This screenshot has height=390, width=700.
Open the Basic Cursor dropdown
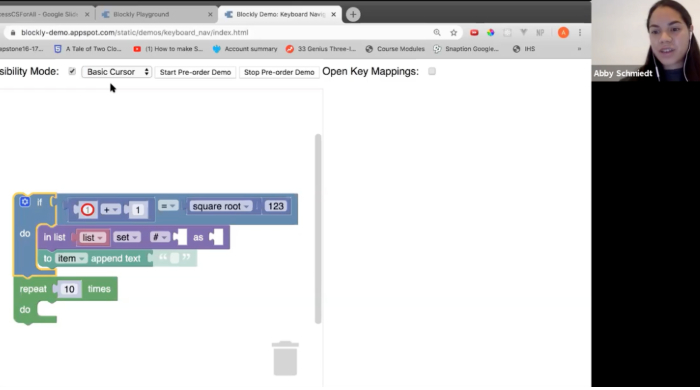click(117, 72)
